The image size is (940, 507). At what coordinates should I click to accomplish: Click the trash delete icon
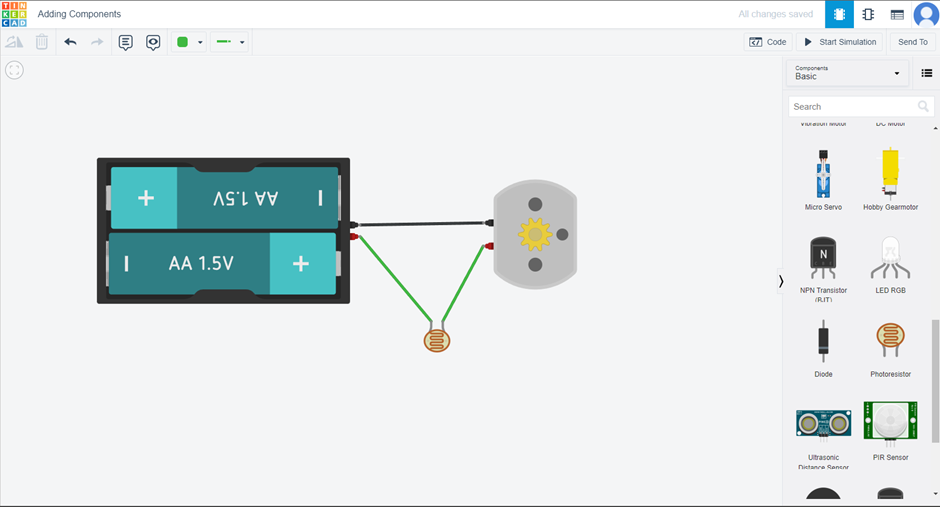pos(41,42)
